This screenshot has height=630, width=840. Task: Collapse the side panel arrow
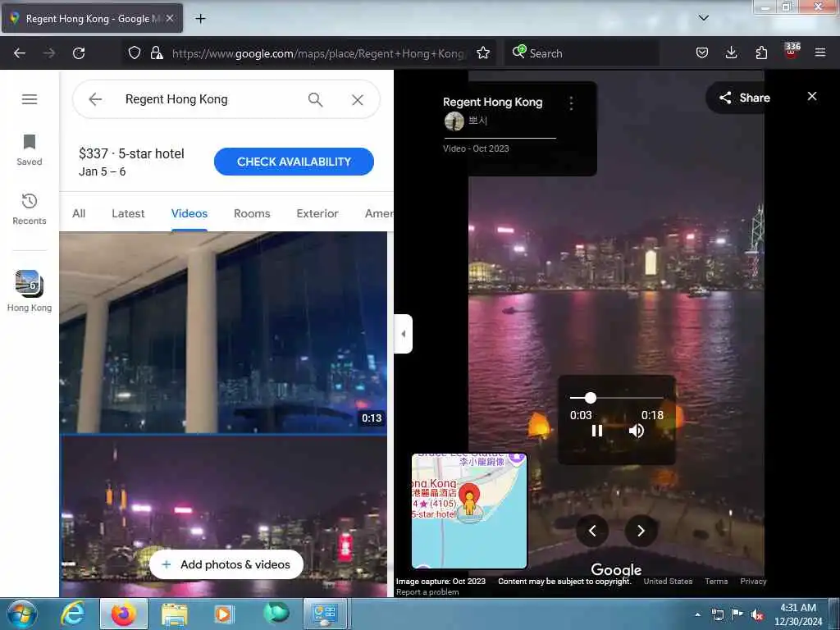(x=404, y=334)
